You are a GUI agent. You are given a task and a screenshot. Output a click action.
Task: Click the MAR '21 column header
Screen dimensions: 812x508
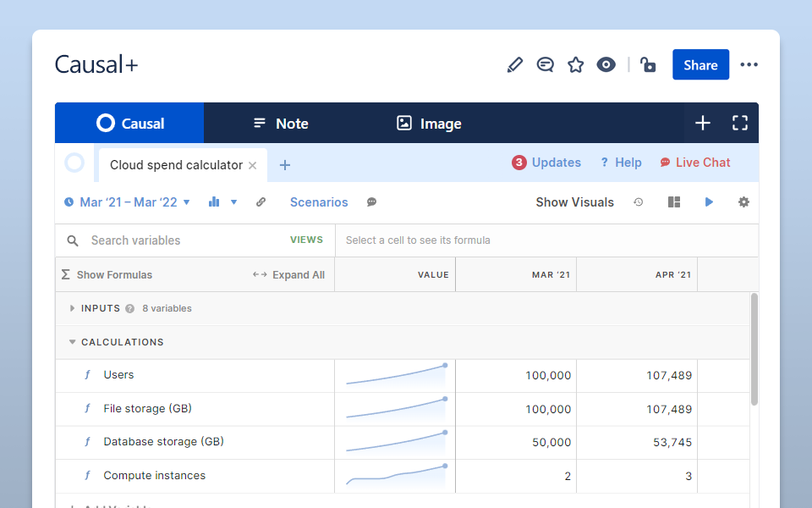[516, 274]
